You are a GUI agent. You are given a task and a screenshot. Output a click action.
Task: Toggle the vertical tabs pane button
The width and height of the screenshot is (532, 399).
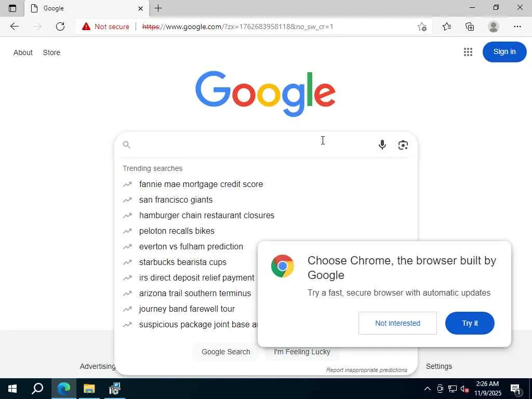click(x=12, y=8)
